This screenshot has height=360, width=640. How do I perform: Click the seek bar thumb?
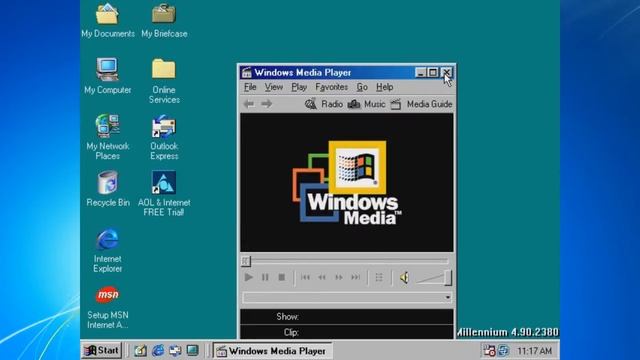[245, 261]
